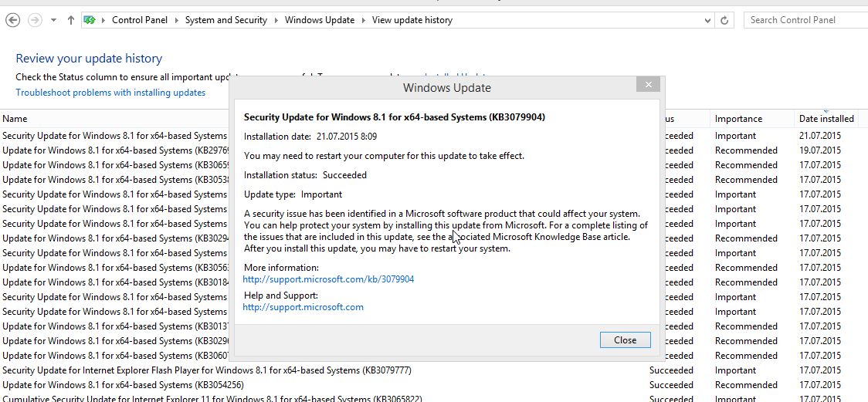Click Recommended in the 19.07.2015 row
Screen dimensions: 868x402
click(746, 150)
